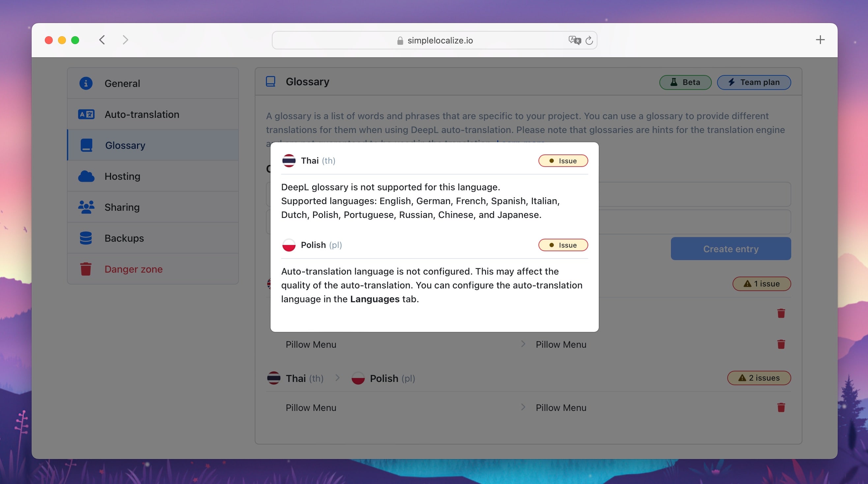Viewport: 868px width, 484px height.
Task: Click the Glossary book icon in sidebar
Action: coord(86,145)
